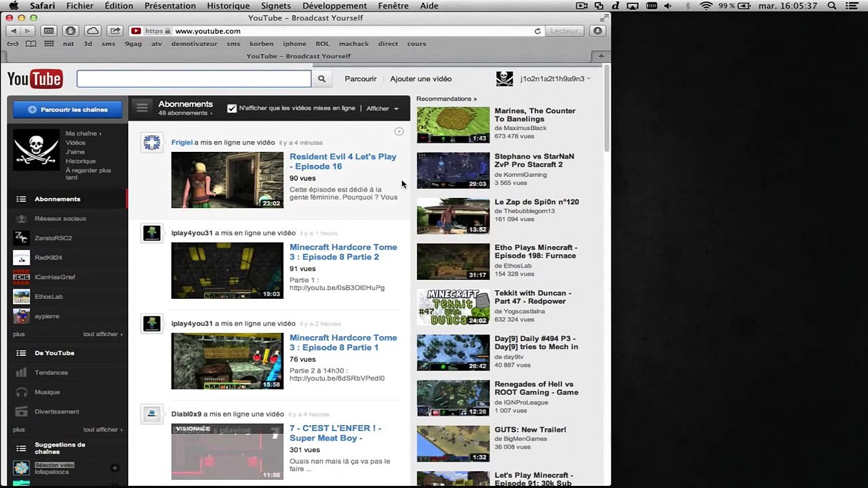Screen dimensions: 868x488
Task: Click the YouTube logo
Action: 35,79
